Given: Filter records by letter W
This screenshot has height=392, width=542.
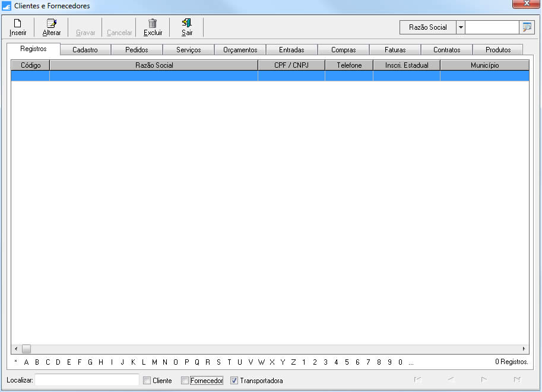Looking at the screenshot, I should pyautogui.click(x=261, y=362).
